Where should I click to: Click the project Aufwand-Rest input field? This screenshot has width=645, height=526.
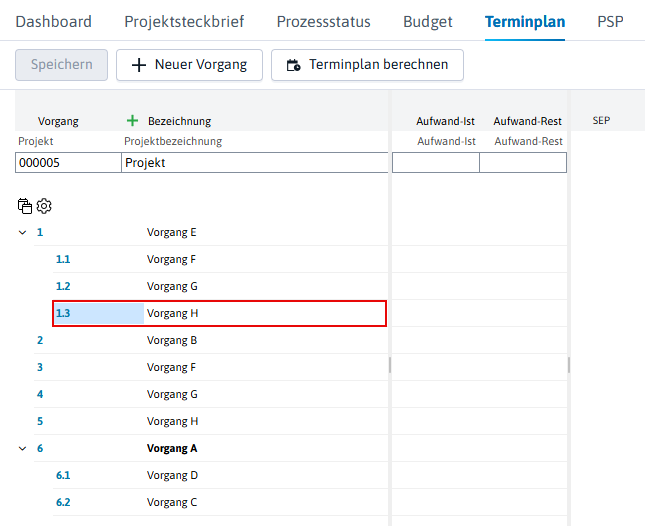coord(523,163)
